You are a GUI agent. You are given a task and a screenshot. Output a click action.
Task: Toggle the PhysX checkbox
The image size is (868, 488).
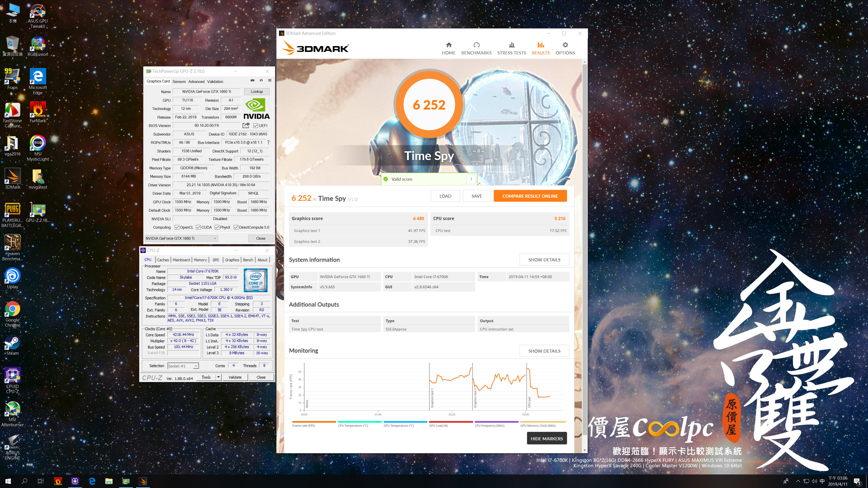point(217,227)
